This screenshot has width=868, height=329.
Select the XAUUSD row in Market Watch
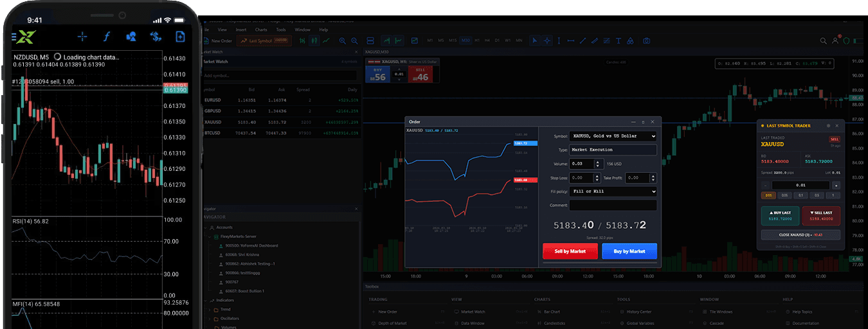pyautogui.click(x=281, y=122)
